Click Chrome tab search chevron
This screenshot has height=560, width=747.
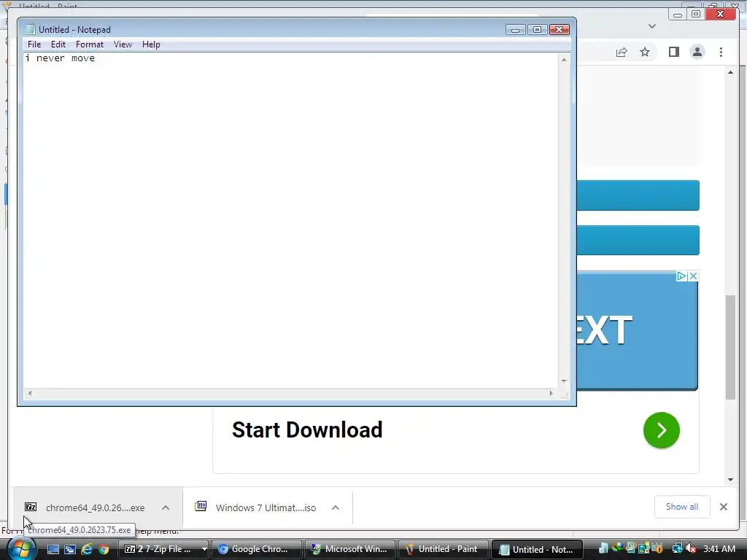click(652, 26)
